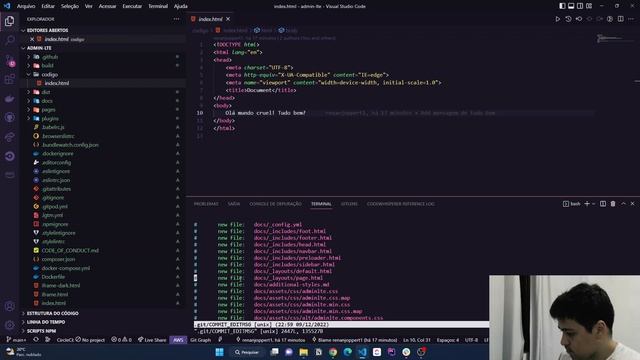Open Git Graph from status bar
Screen dimensions: 640x360
(200, 340)
